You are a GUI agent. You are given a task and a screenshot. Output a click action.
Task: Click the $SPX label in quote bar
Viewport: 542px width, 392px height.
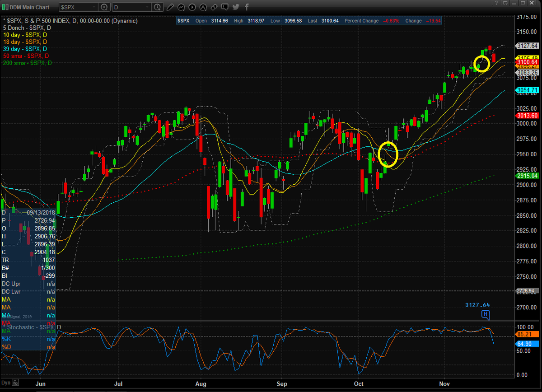tap(183, 21)
